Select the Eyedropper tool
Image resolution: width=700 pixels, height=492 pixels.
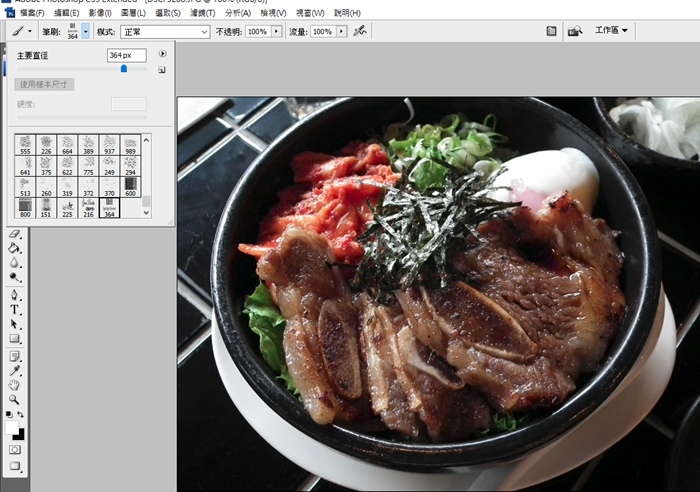pyautogui.click(x=15, y=370)
